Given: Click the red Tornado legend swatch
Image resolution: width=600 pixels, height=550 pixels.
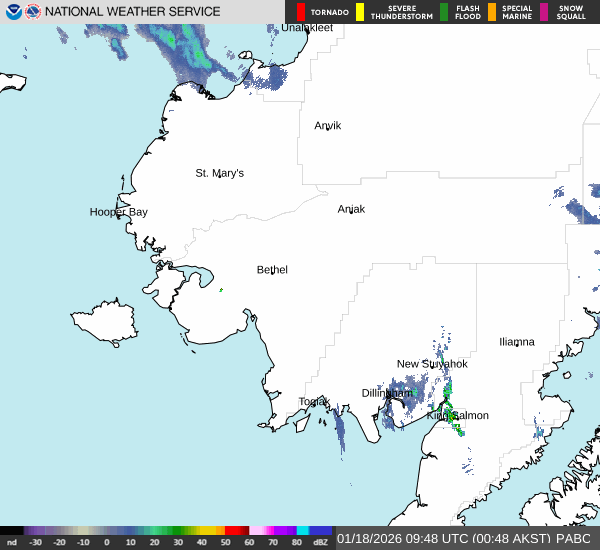Looking at the screenshot, I should tap(300, 12).
